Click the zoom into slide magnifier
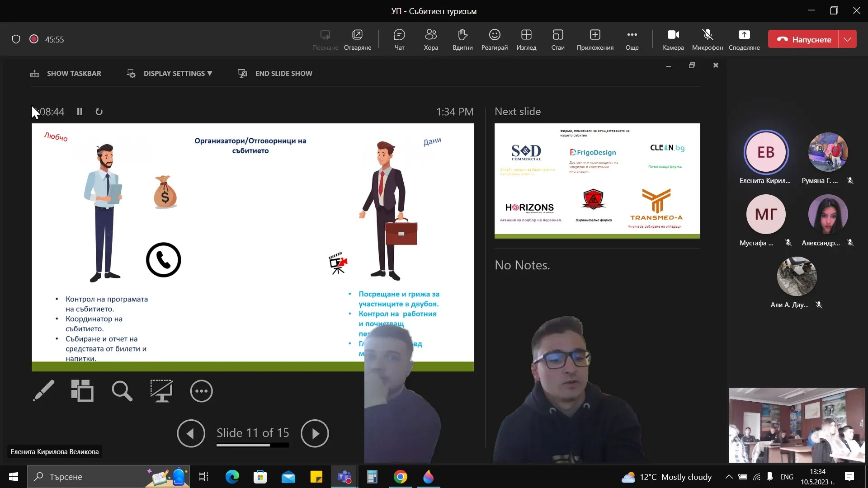868x488 pixels. tap(122, 391)
